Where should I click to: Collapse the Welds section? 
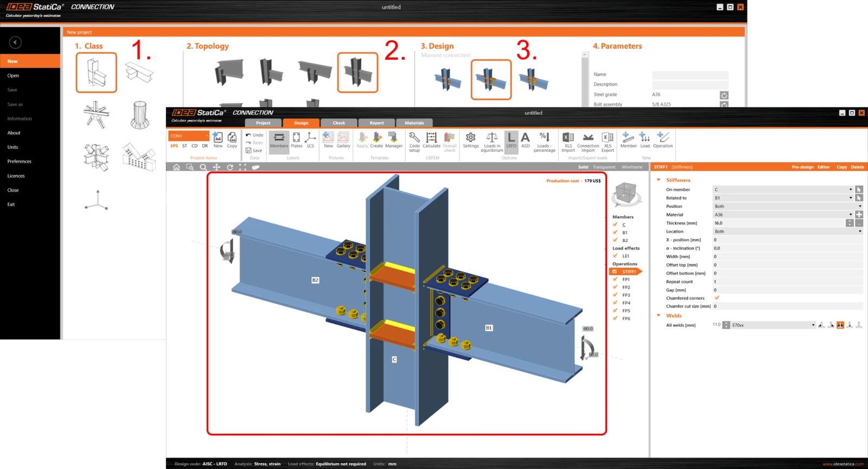pos(659,315)
